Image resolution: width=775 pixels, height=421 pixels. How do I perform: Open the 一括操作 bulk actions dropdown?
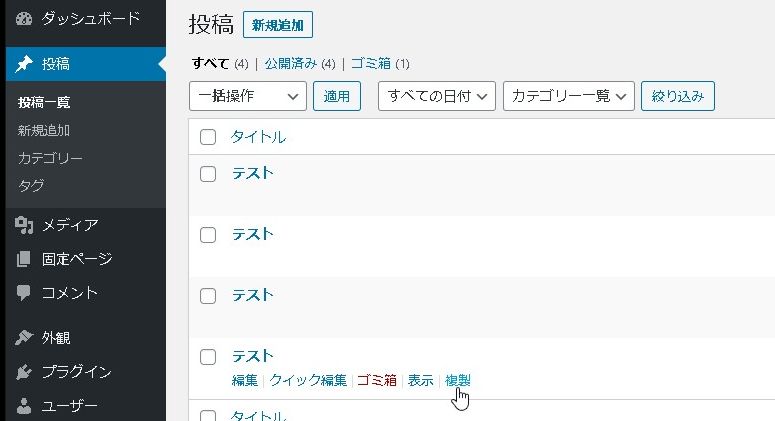coord(247,96)
